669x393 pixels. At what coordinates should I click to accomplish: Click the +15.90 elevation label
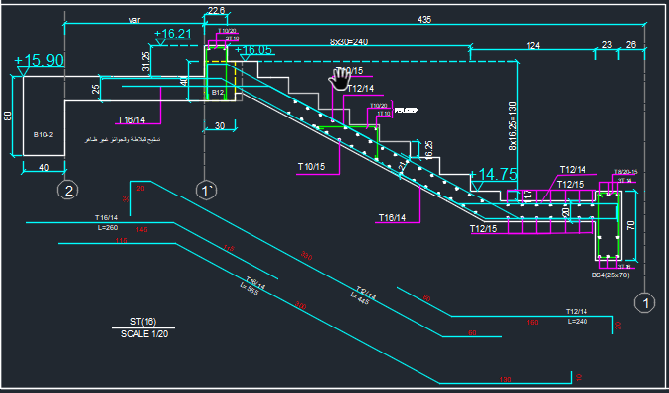[x=39, y=61]
